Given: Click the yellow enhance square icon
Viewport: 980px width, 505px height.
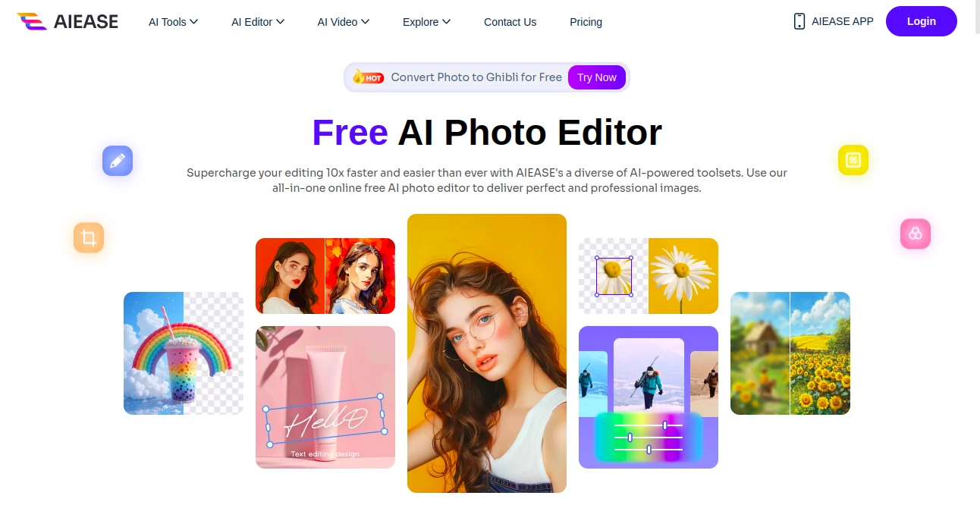Looking at the screenshot, I should [853, 160].
